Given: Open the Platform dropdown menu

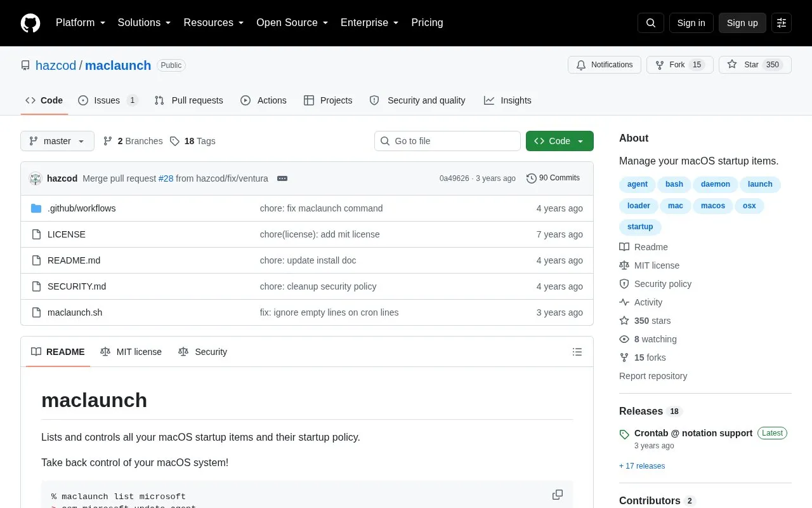Looking at the screenshot, I should [81, 23].
